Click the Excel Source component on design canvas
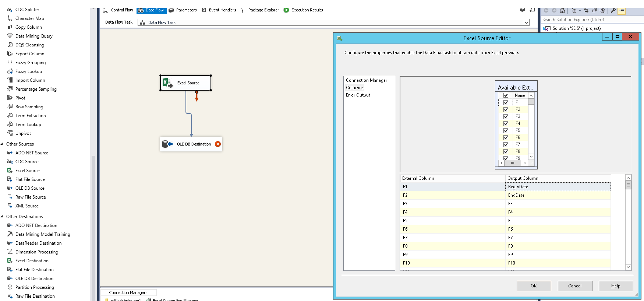The height and width of the screenshot is (301, 644). pyautogui.click(x=185, y=83)
